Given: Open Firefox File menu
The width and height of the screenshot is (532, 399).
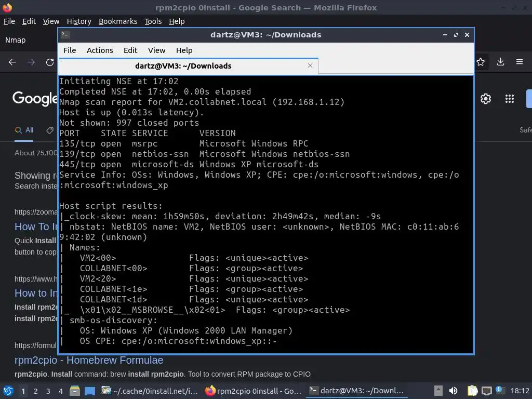Looking at the screenshot, I should point(9,21).
